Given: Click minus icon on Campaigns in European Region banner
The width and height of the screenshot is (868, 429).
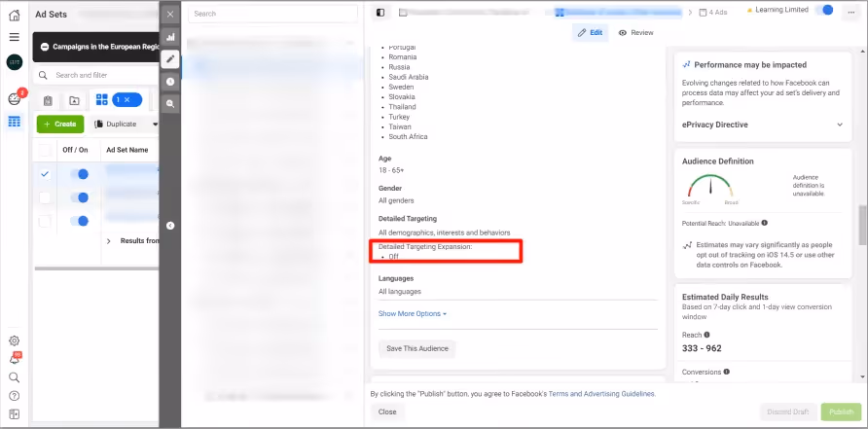Looking at the screenshot, I should (x=45, y=47).
